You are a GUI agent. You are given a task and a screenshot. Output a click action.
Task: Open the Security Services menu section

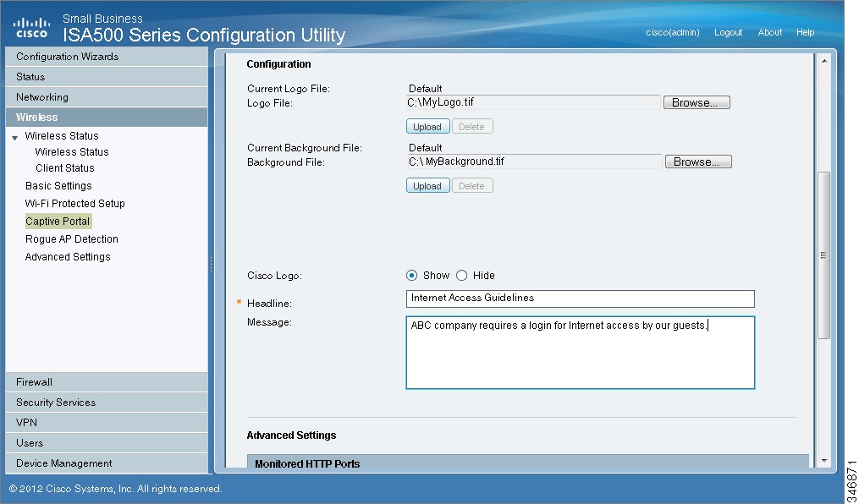107,403
